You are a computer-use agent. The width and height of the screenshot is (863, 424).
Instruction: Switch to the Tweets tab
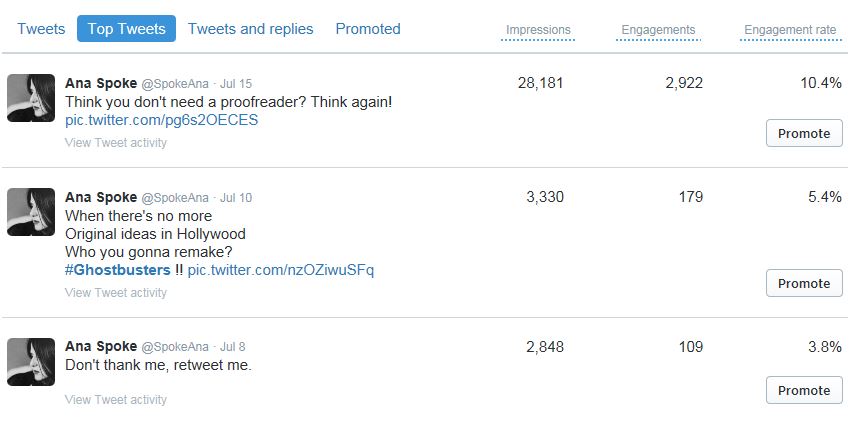tap(41, 29)
